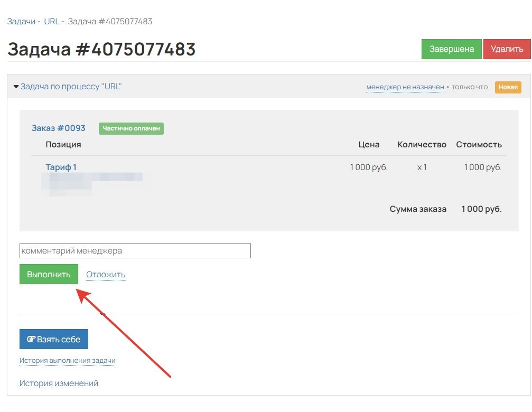Click the Задача #4075077483 page heading

101,50
